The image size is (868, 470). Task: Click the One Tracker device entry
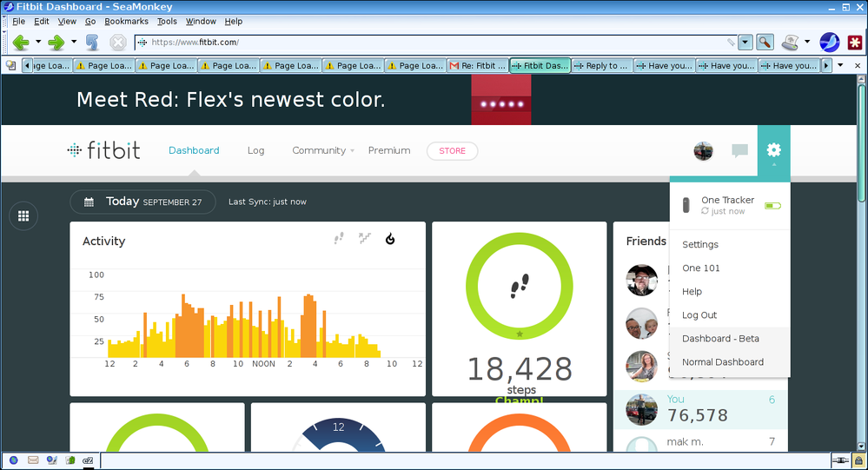coord(729,205)
